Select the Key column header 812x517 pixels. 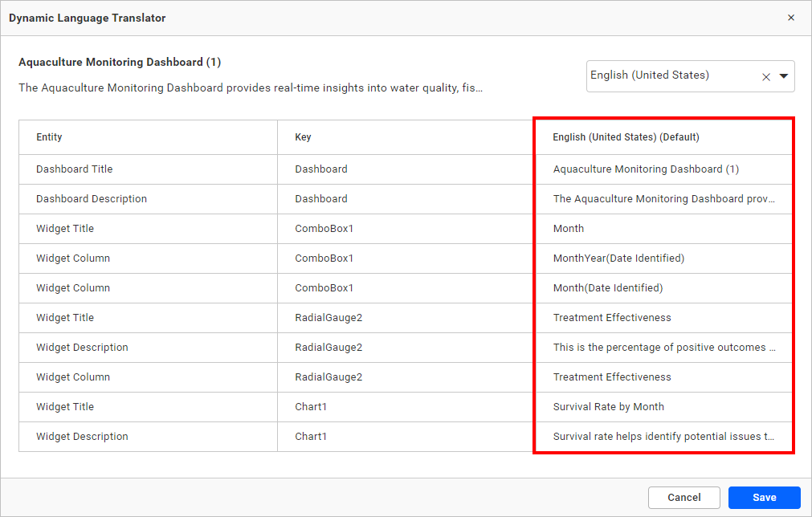tap(303, 136)
